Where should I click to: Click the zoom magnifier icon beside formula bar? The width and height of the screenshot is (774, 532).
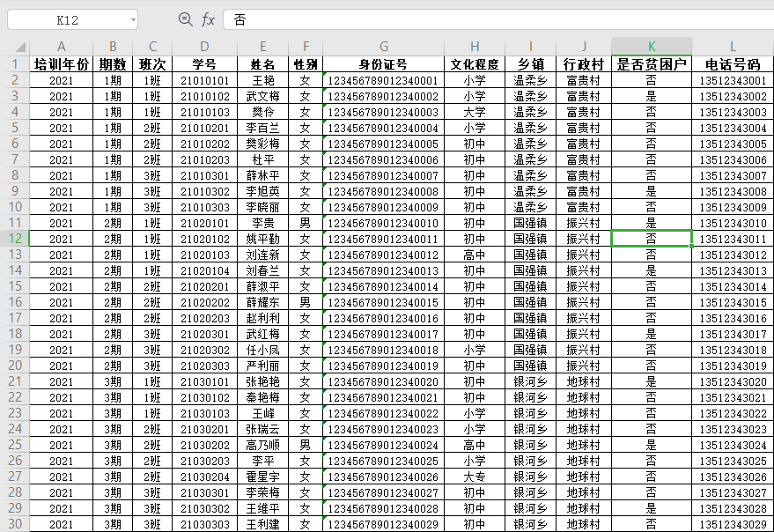pos(185,19)
